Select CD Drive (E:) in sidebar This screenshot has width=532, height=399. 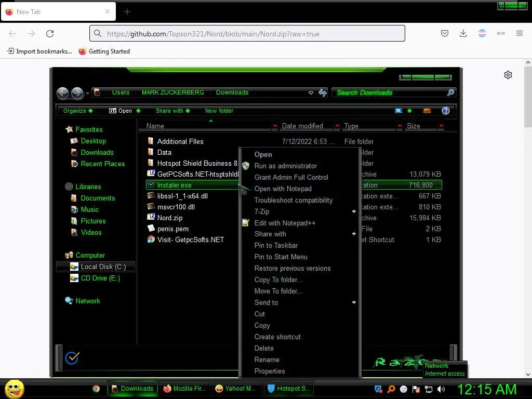pos(100,278)
